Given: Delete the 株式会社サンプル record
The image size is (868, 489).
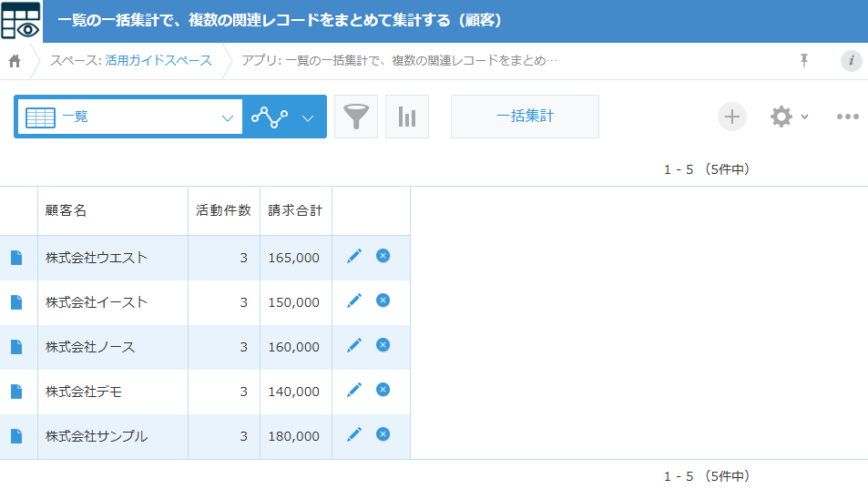Looking at the screenshot, I should pyautogui.click(x=383, y=434).
